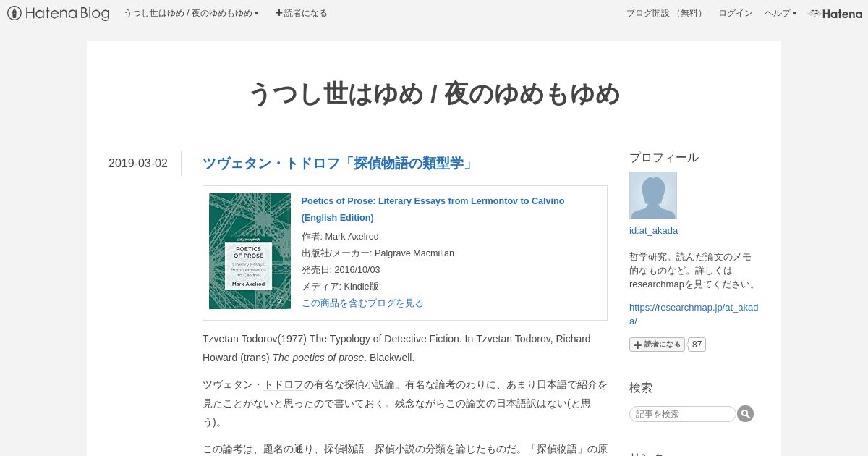Viewport: 868px width, 456px height.
Task: Click the 発売日: 2016/10/03 text
Action: pyautogui.click(x=341, y=270)
